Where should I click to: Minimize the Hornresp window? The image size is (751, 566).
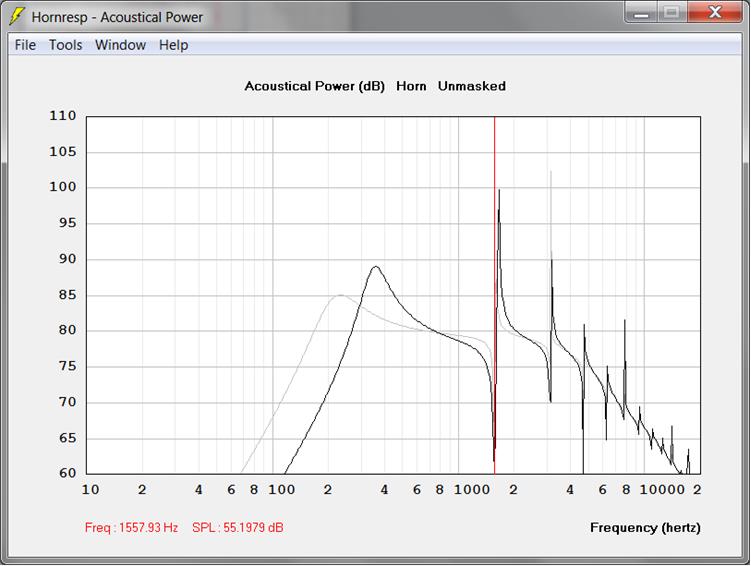[x=641, y=12]
